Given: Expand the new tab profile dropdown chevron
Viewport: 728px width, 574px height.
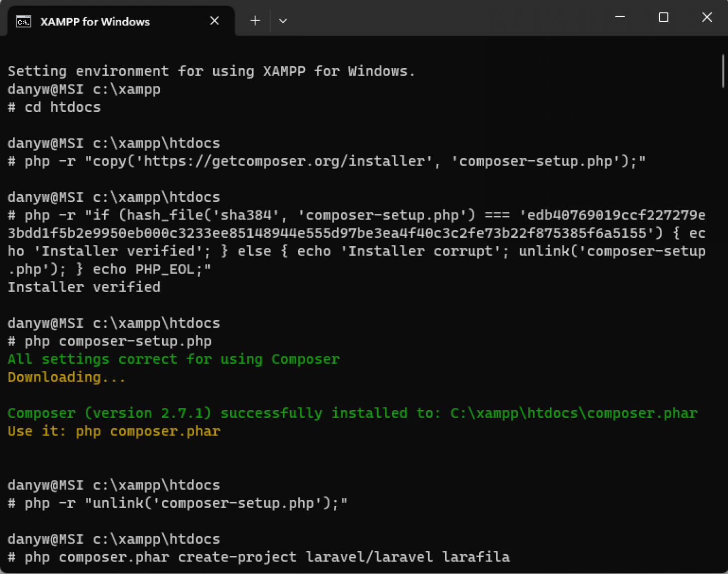Looking at the screenshot, I should coord(283,21).
